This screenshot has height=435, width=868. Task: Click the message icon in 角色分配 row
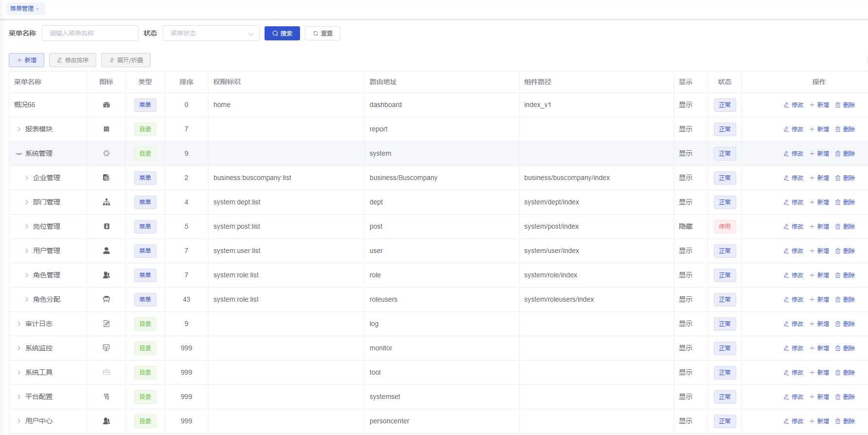106,299
